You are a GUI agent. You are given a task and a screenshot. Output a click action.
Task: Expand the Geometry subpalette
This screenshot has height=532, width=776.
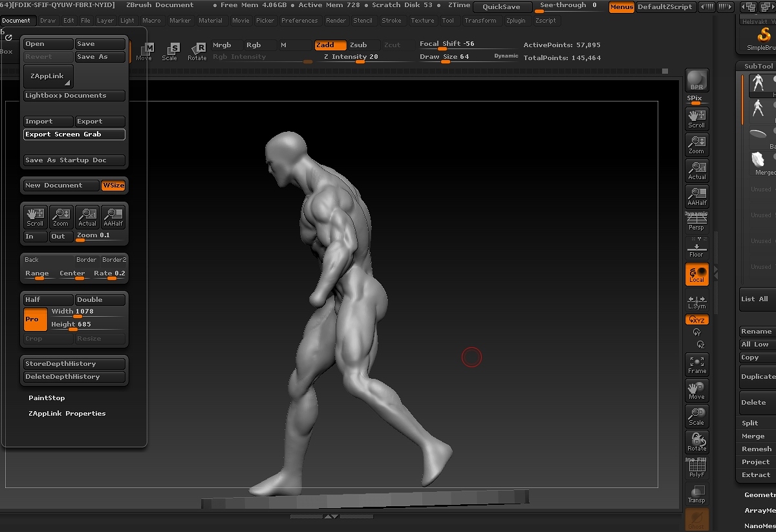coord(759,495)
